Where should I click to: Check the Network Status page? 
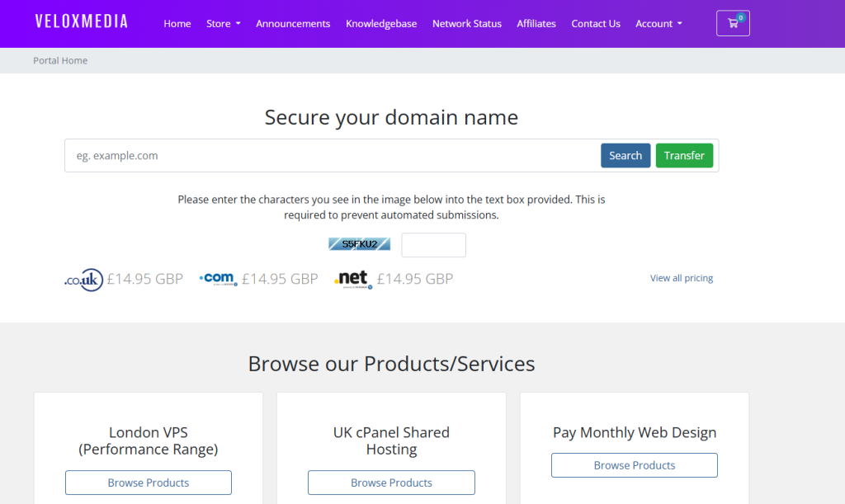coord(466,24)
